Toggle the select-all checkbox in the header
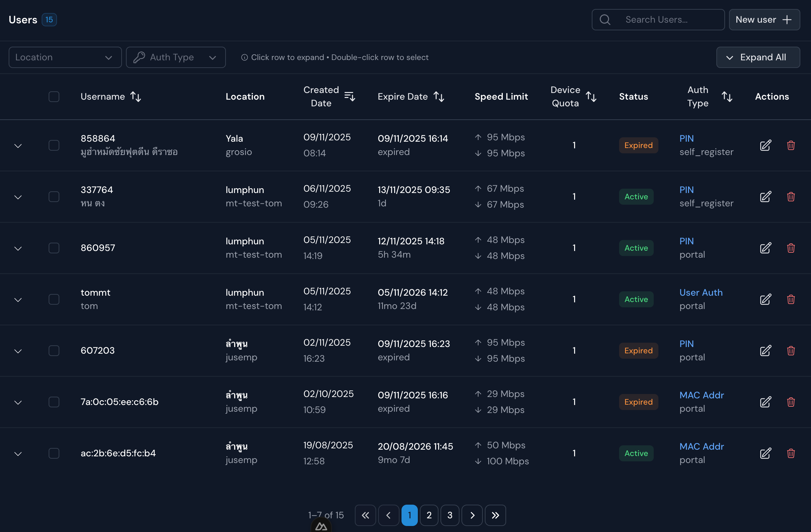811x532 pixels. point(54,96)
